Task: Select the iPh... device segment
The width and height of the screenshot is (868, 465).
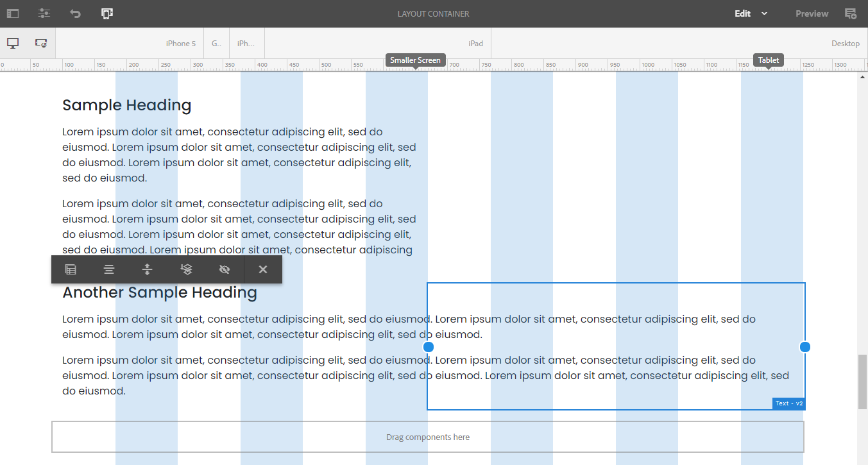Action: 246,44
